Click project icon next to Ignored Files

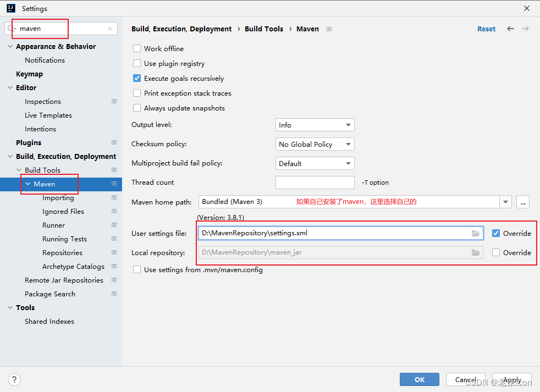tap(114, 212)
